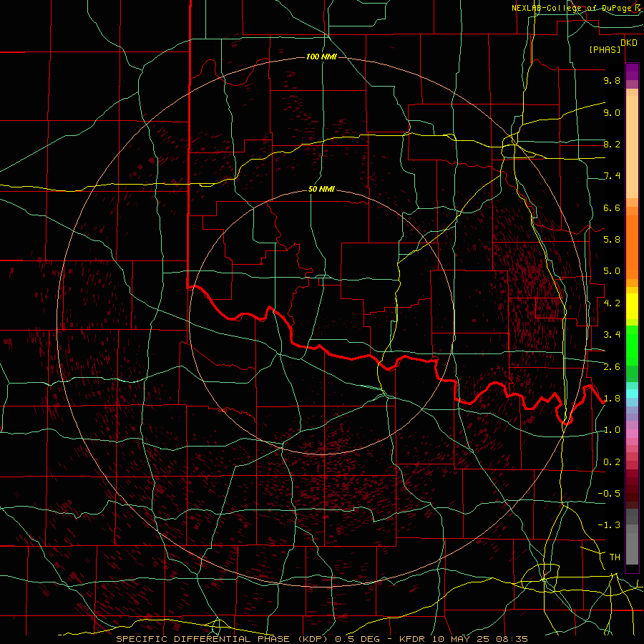Click the 7.4 scale label
The height and width of the screenshot is (644, 644).
612,176
